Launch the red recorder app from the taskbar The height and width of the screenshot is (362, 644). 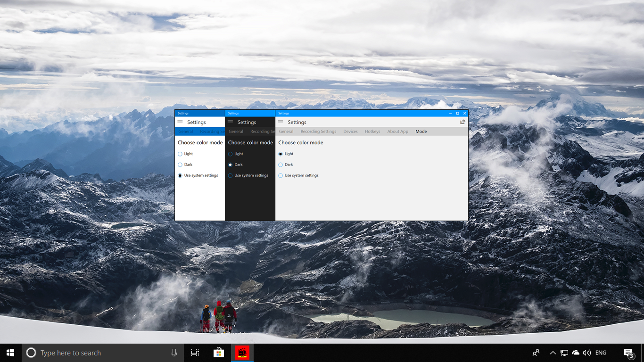click(x=242, y=352)
